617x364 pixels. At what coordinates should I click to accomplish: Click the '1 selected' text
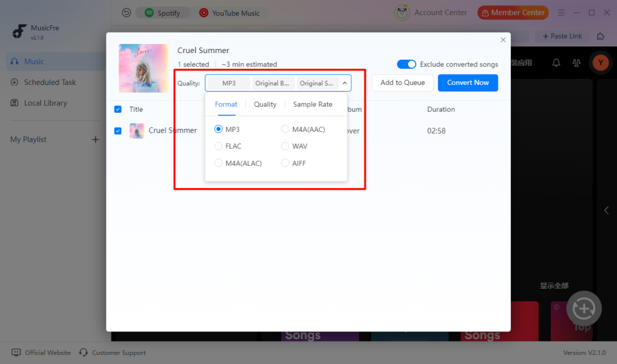pyautogui.click(x=193, y=64)
